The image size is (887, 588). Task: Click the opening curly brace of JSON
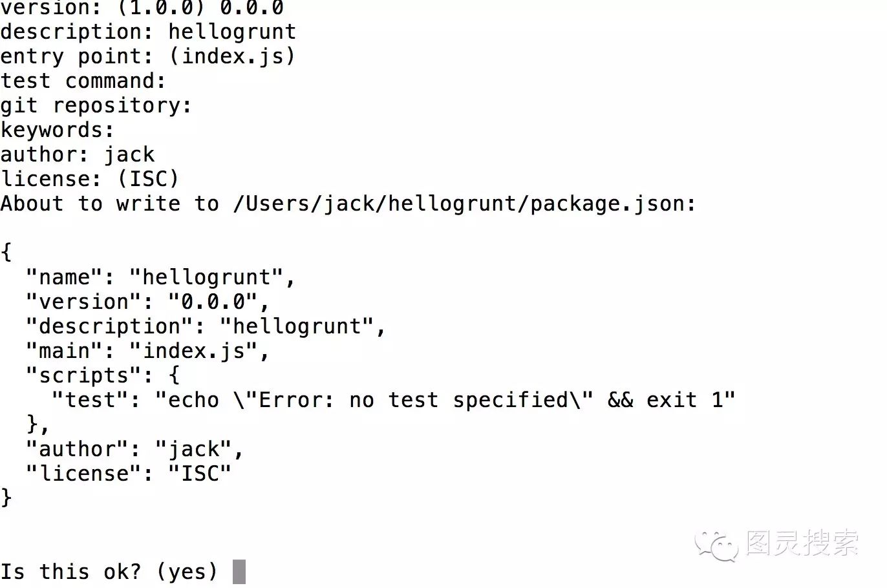click(6, 252)
